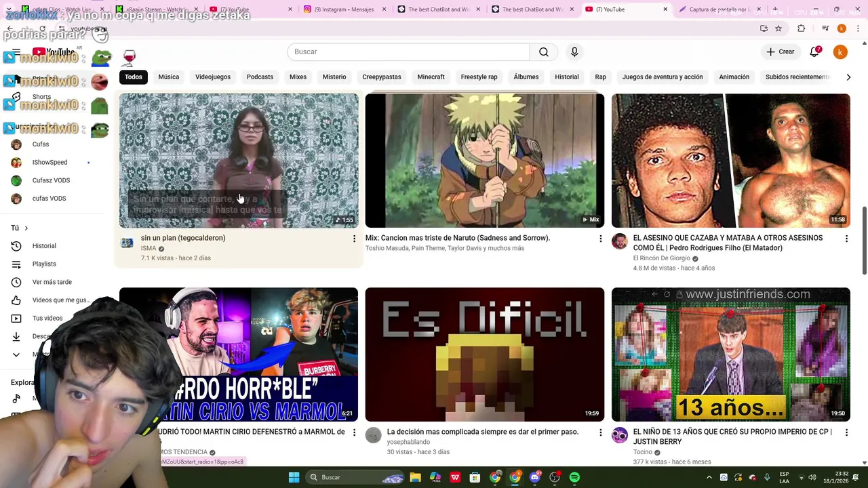Image resolution: width=868 pixels, height=488 pixels.
Task: Show hidden system tray icons
Action: (x=709, y=478)
